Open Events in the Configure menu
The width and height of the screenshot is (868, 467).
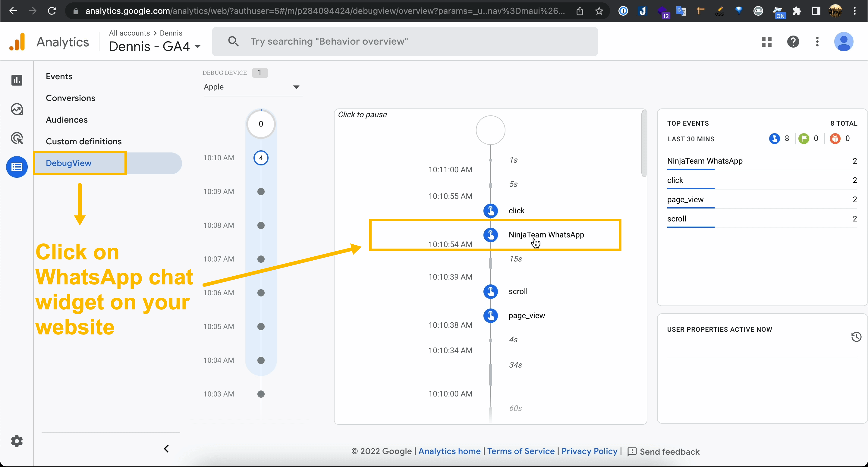click(x=59, y=77)
